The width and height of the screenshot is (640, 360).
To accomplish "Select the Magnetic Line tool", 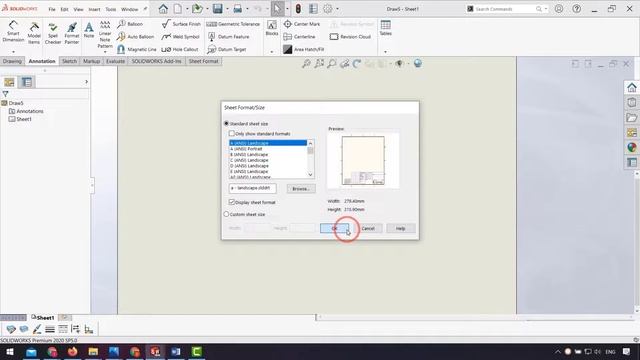I will (x=137, y=49).
